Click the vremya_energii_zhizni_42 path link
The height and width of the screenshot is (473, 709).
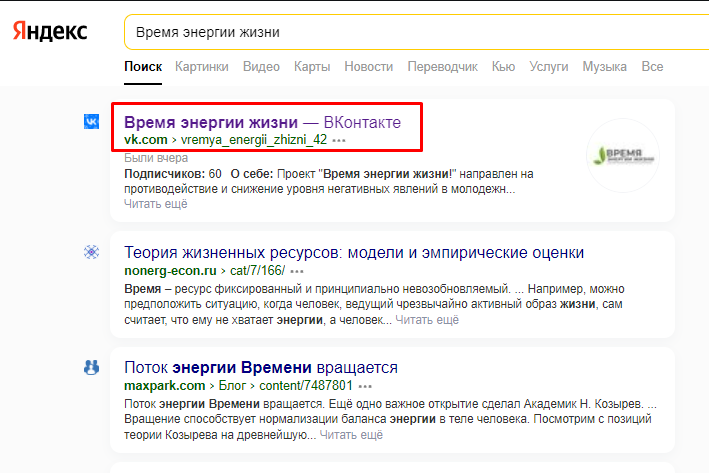[x=254, y=140]
